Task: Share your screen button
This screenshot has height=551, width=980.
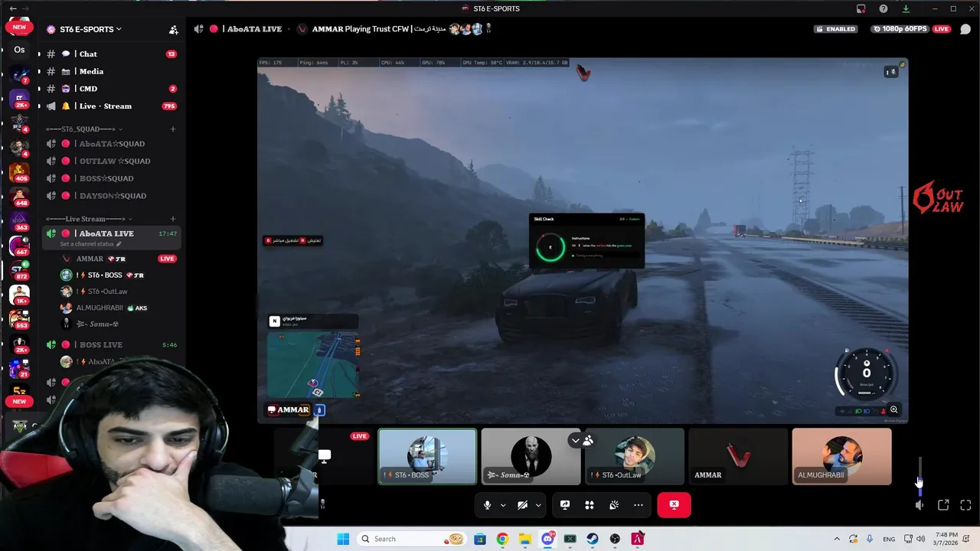Action: coord(565,505)
